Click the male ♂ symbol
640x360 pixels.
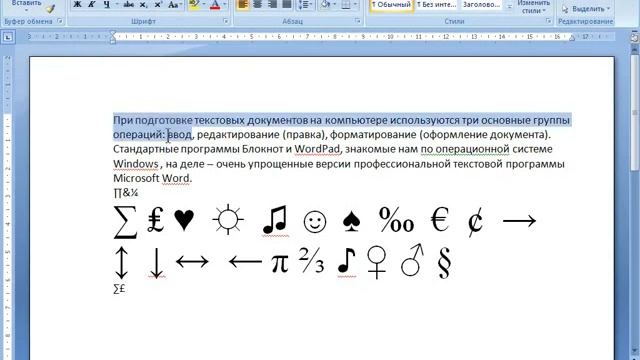(412, 260)
